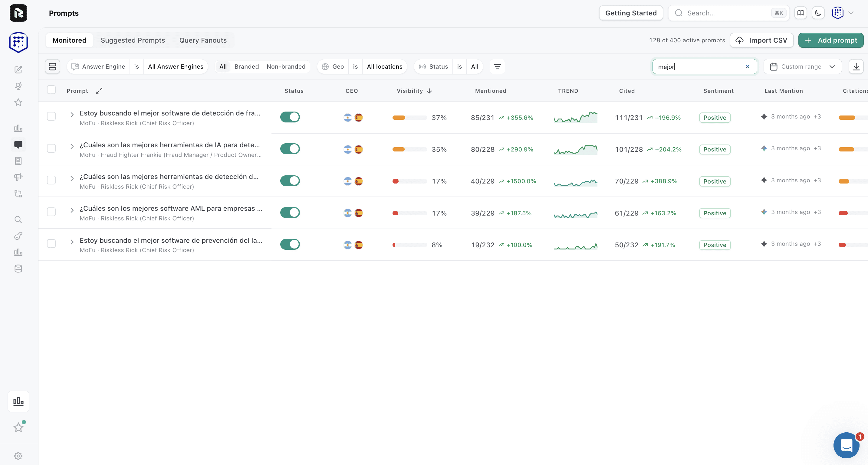This screenshot has width=868, height=465.
Task: Open the Custom range date dropdown
Action: coord(802,67)
